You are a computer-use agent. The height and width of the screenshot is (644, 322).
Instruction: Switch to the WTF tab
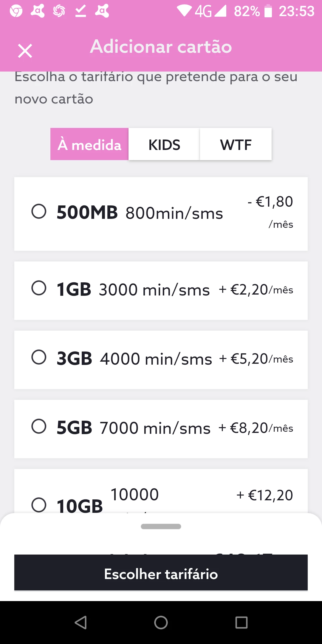(236, 145)
